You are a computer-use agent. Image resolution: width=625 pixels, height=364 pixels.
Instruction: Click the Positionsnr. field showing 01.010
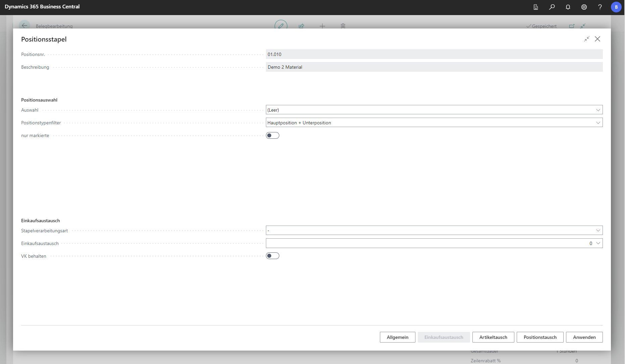[x=434, y=54]
